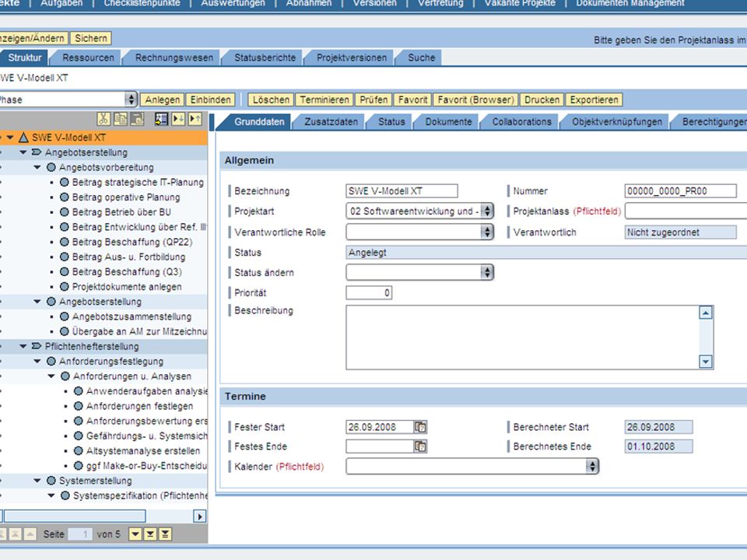Click the Sichern button
This screenshot has width=747, height=560.
point(90,38)
